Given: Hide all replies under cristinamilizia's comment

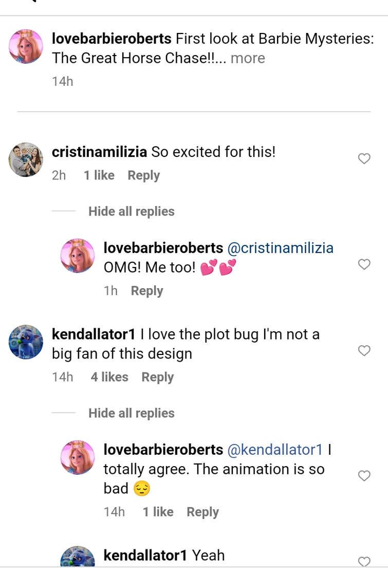Looking at the screenshot, I should [x=131, y=211].
